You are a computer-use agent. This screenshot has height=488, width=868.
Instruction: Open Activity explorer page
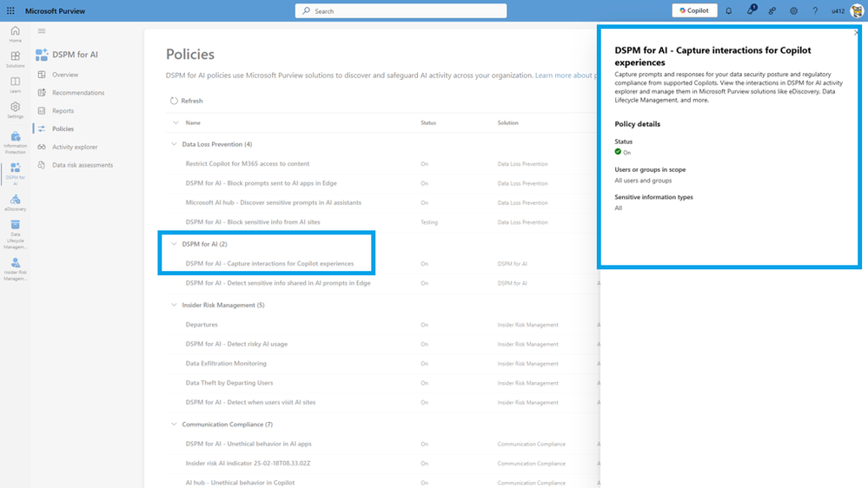pyautogui.click(x=74, y=147)
